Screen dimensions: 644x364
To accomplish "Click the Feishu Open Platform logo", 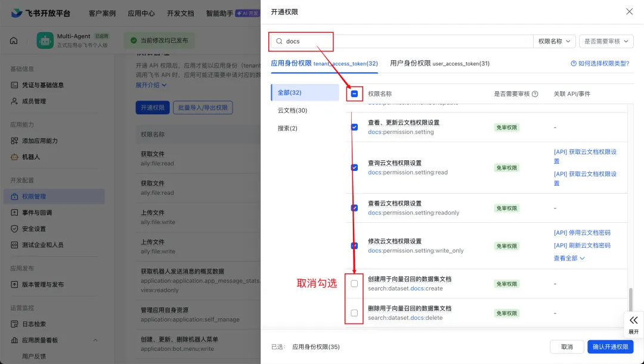I will point(41,13).
